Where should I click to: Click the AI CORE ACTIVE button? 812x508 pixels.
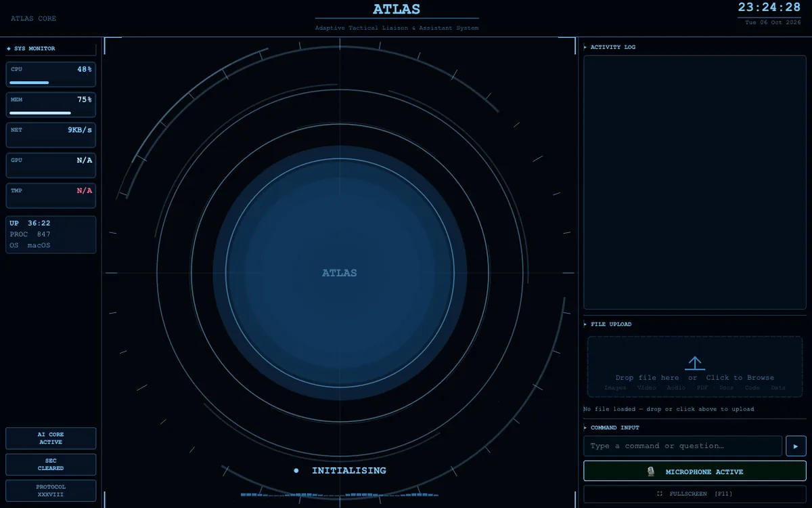point(51,438)
